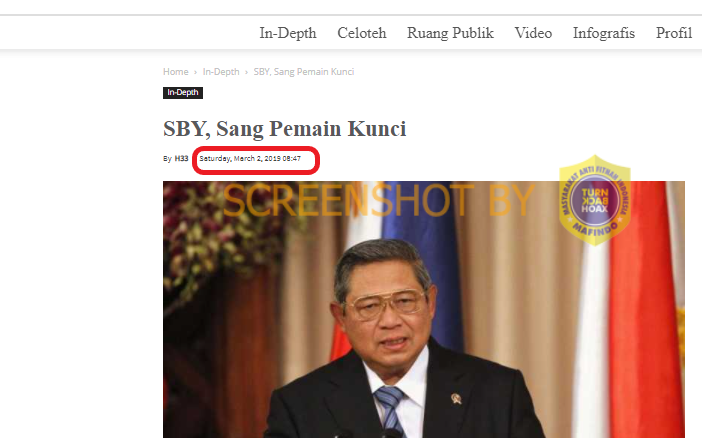
Task: Click the In-Depth breadcrumb link
Action: 221,72
